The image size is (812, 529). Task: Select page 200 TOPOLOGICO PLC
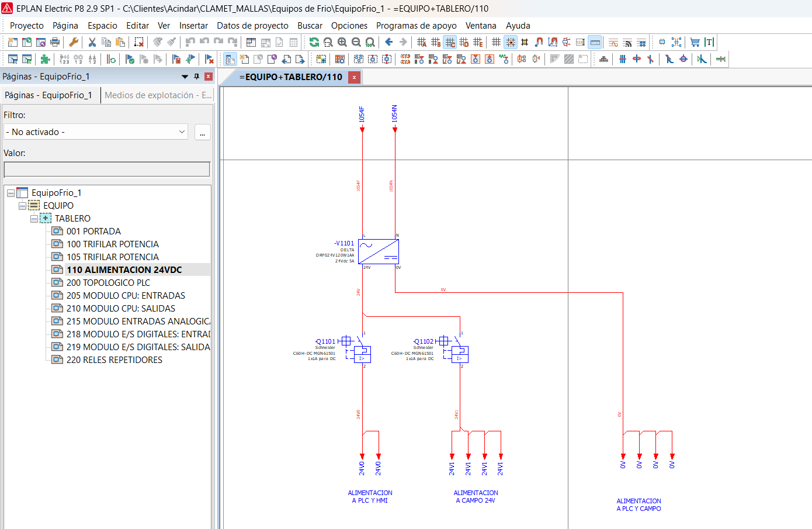point(108,283)
